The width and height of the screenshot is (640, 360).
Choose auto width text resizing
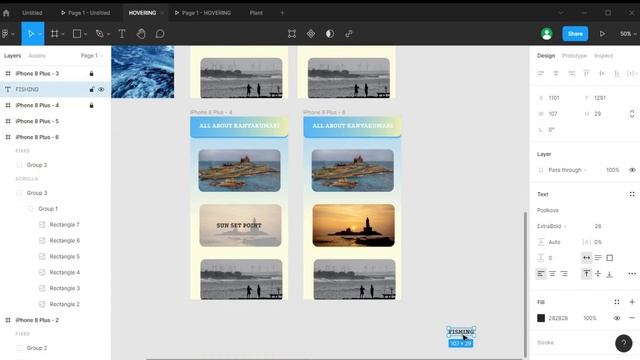586,258
